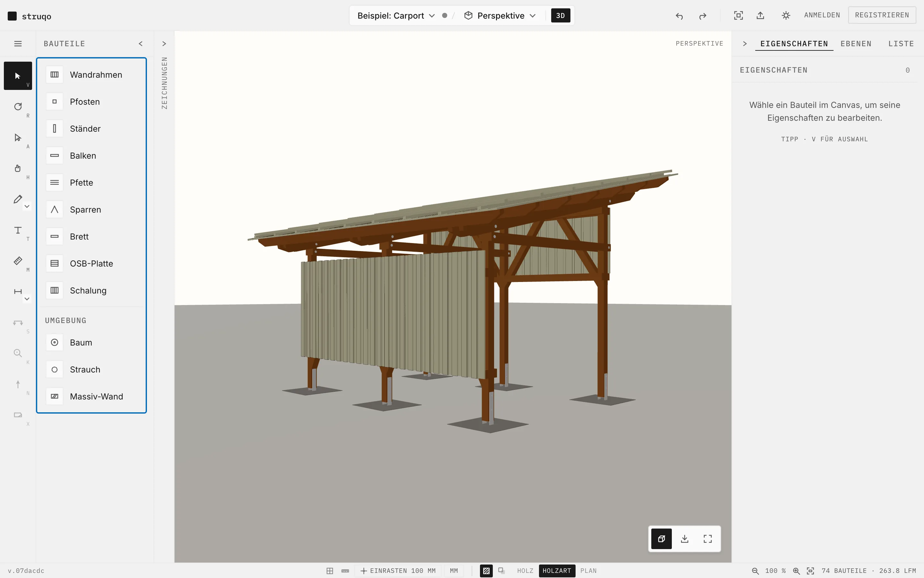Select the pointer selection tool (V)
Image resolution: width=924 pixels, height=578 pixels.
point(18,76)
